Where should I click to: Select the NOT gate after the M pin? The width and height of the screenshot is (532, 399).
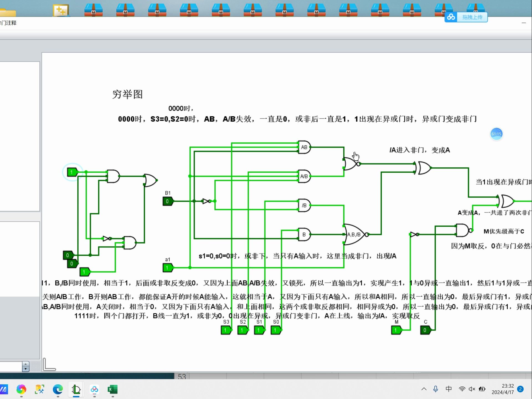[415, 234]
